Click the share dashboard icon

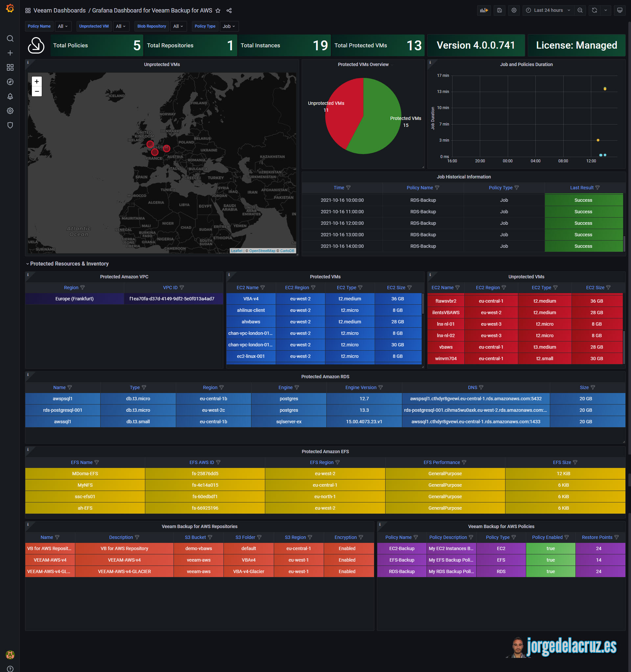[x=229, y=11]
